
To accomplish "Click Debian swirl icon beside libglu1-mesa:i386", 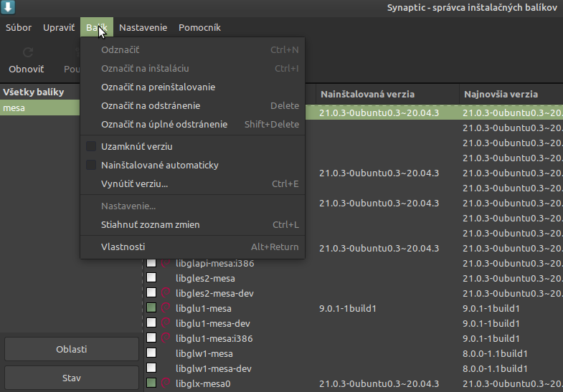I will [166, 338].
